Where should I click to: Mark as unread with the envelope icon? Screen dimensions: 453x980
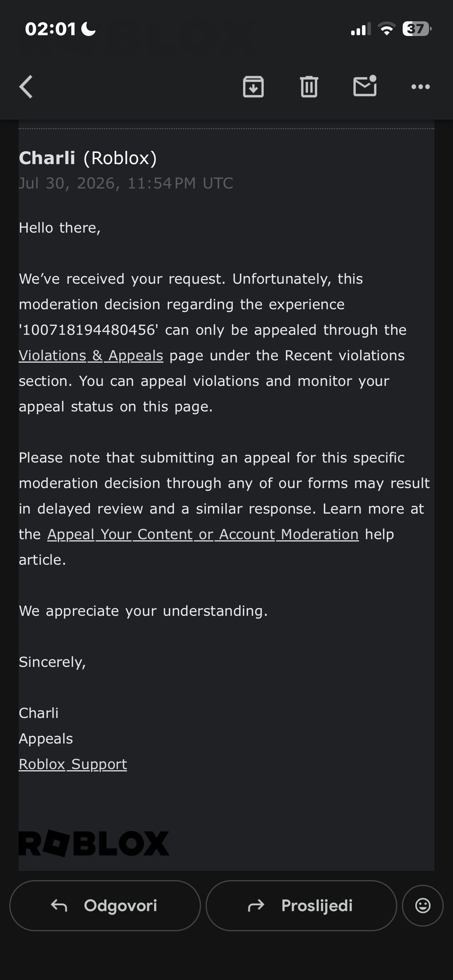[x=365, y=86]
